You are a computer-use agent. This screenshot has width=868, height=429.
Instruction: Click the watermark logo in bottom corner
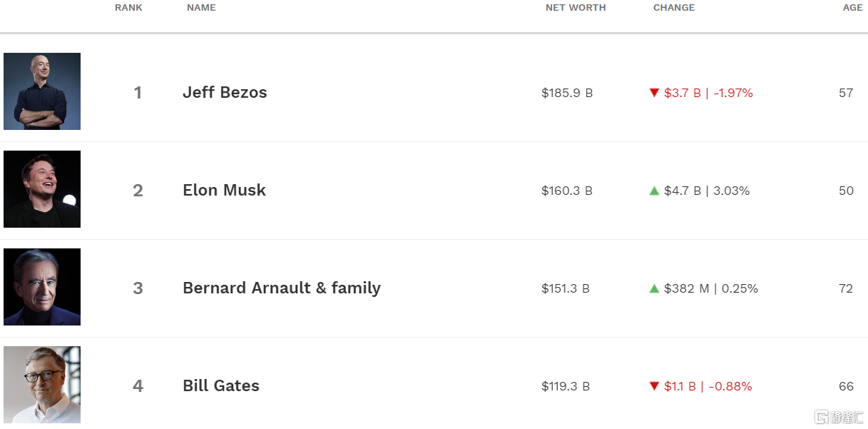[839, 416]
